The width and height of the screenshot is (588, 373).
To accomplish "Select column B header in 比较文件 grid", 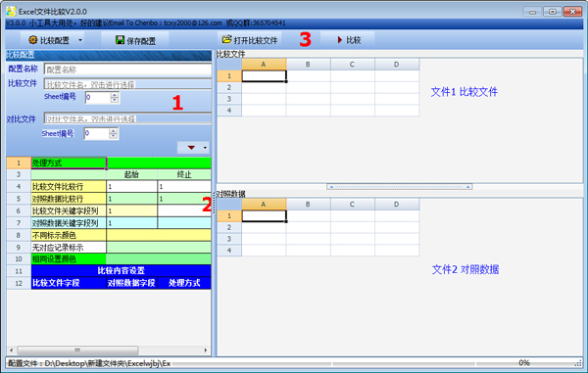I will 308,65.
